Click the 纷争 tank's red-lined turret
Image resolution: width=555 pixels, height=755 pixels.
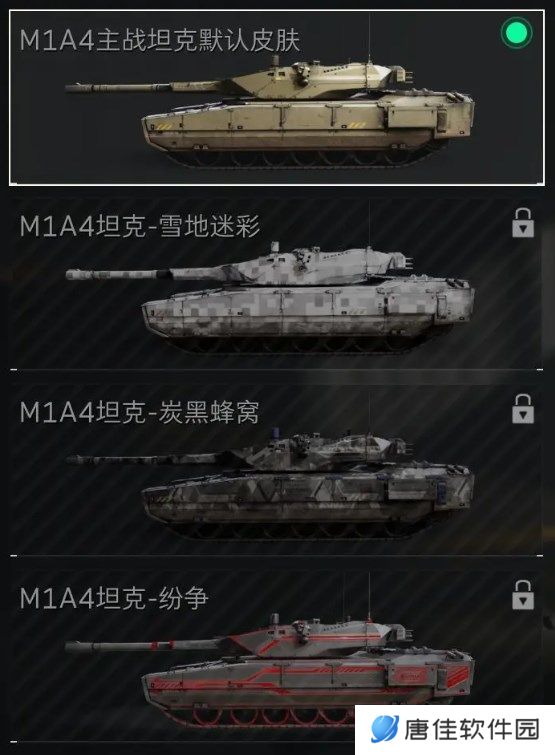(x=320, y=638)
